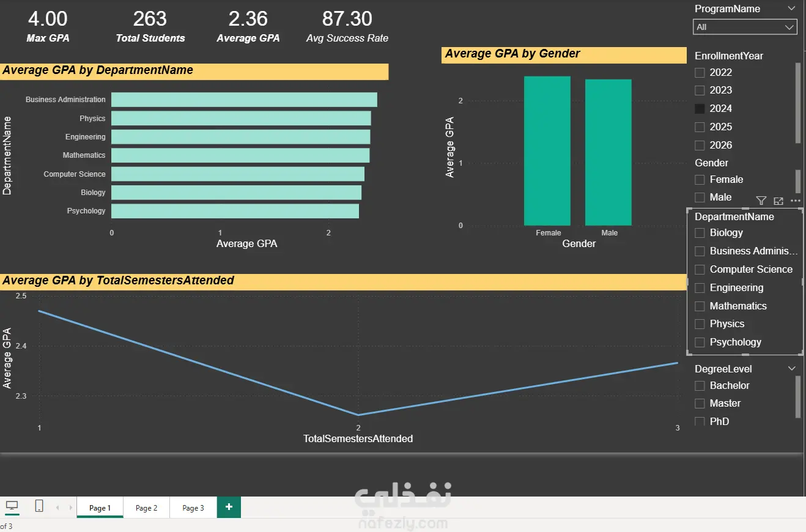806x532 pixels.
Task: Click the DegreeLevel slicer scrollbar
Action: [797, 397]
